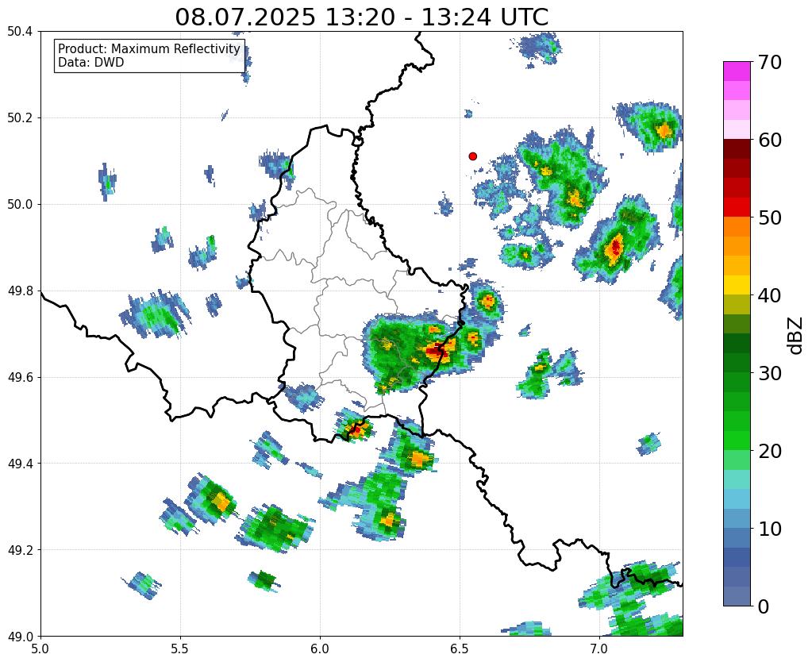
Task: Click latitude axis label '49.2'
Action: pos(20,550)
